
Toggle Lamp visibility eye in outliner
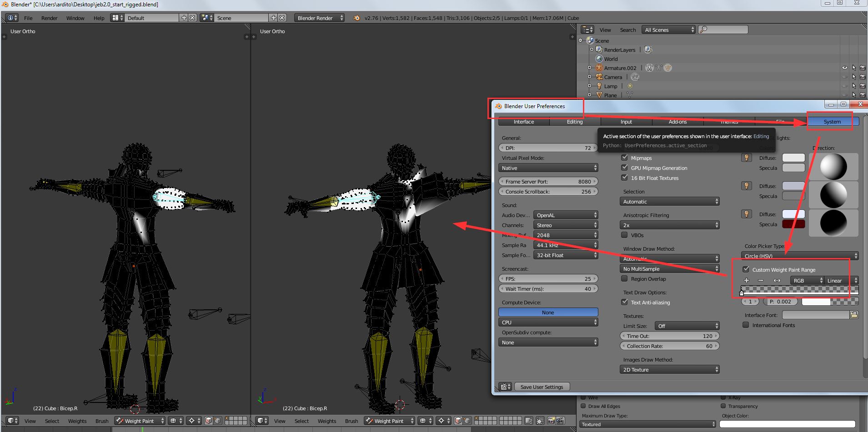click(845, 86)
